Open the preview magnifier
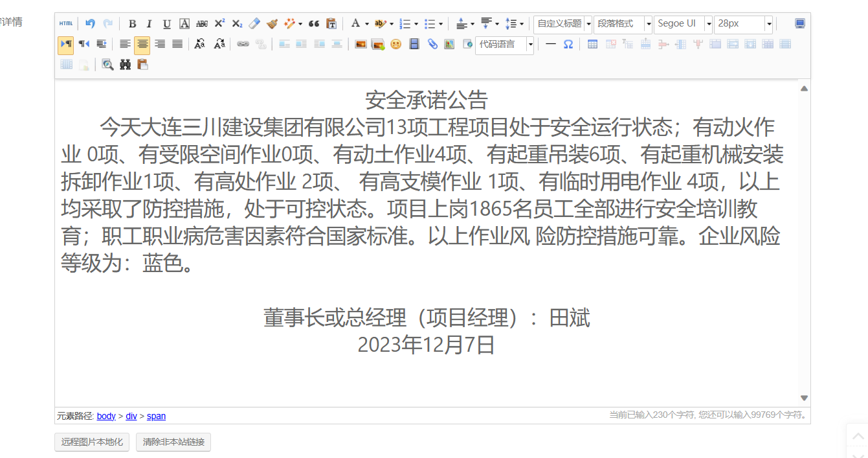The image size is (868, 458). pos(107,64)
